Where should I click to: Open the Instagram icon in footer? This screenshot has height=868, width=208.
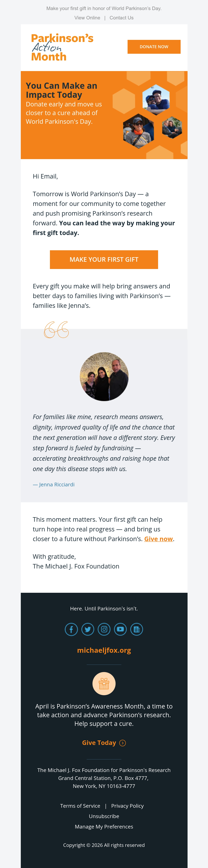(x=104, y=629)
